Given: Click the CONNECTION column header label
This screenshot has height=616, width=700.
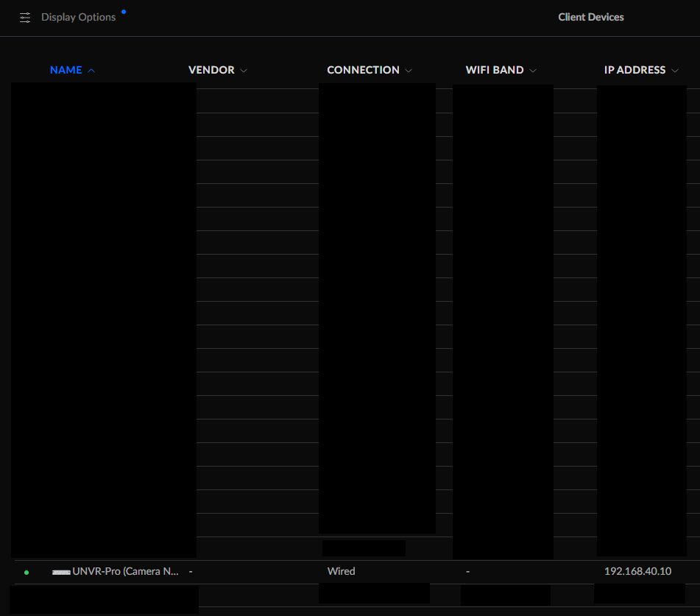Looking at the screenshot, I should 363,70.
